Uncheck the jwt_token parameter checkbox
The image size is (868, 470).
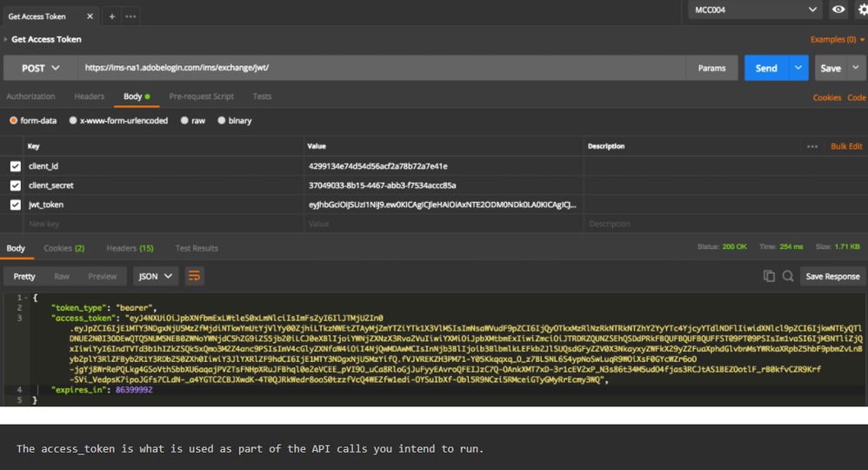click(15, 205)
